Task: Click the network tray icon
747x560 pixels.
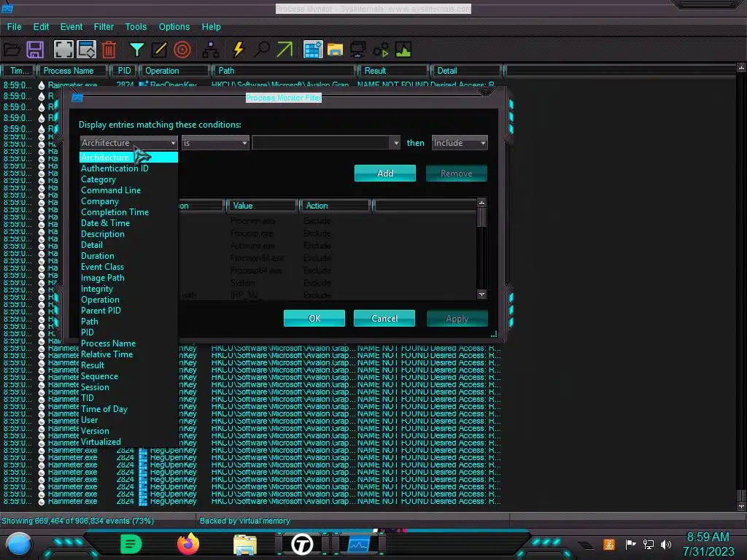Action: [x=648, y=544]
